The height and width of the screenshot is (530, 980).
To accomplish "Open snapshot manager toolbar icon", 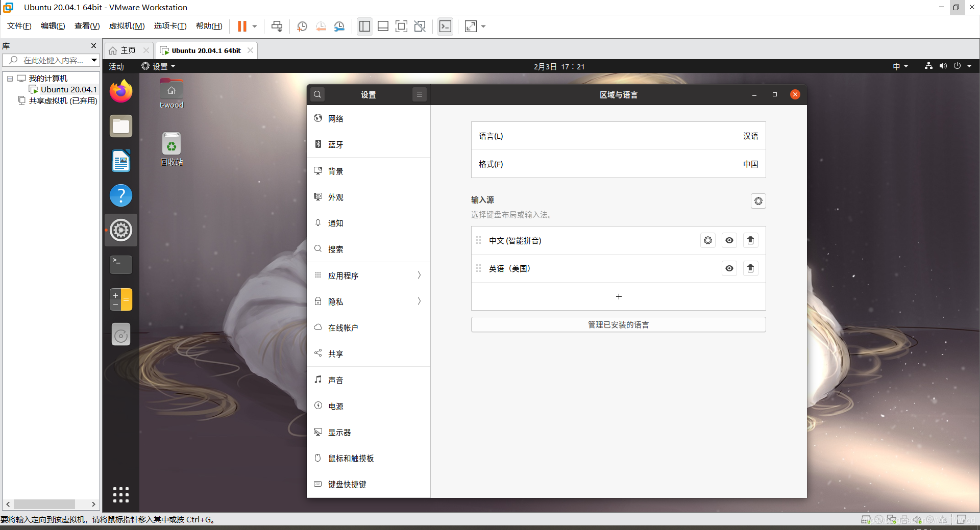I will 339,26.
